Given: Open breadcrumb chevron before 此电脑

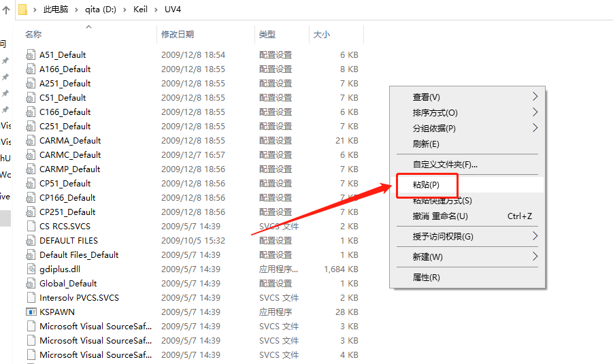Looking at the screenshot, I should [x=35, y=10].
